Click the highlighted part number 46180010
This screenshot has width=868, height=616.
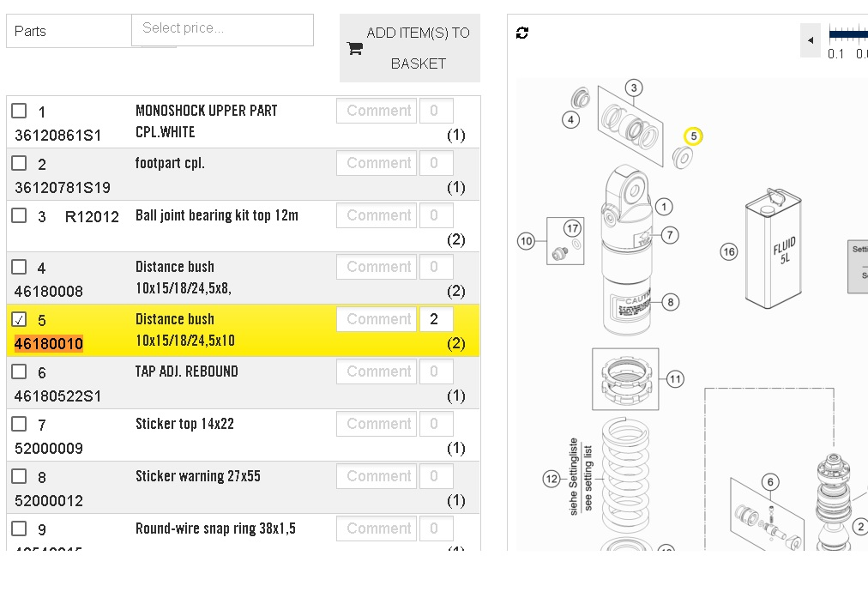point(49,344)
